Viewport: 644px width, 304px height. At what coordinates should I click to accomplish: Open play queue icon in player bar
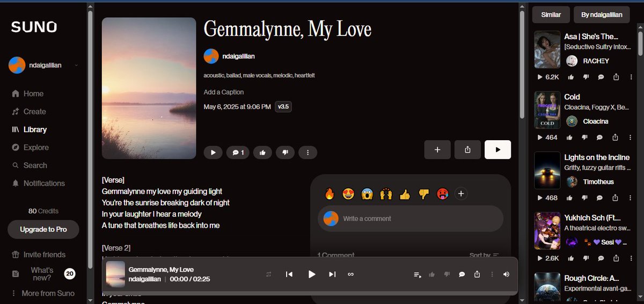pyautogui.click(x=418, y=274)
